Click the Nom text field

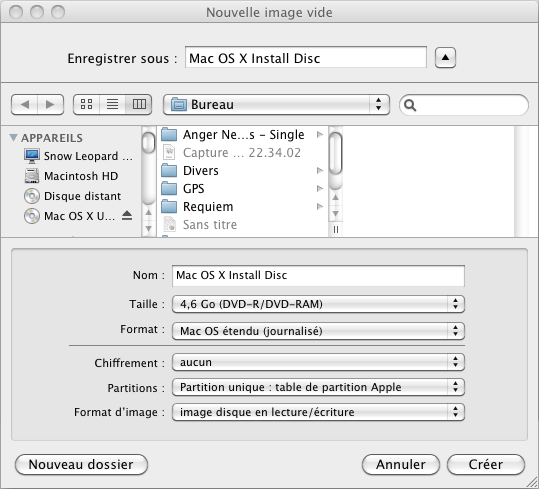318,275
